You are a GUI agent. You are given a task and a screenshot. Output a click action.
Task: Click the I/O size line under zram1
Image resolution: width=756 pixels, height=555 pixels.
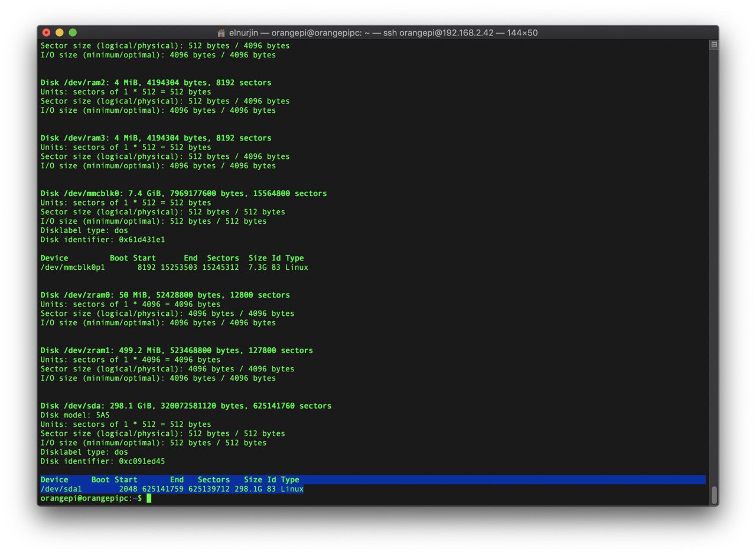(158, 378)
